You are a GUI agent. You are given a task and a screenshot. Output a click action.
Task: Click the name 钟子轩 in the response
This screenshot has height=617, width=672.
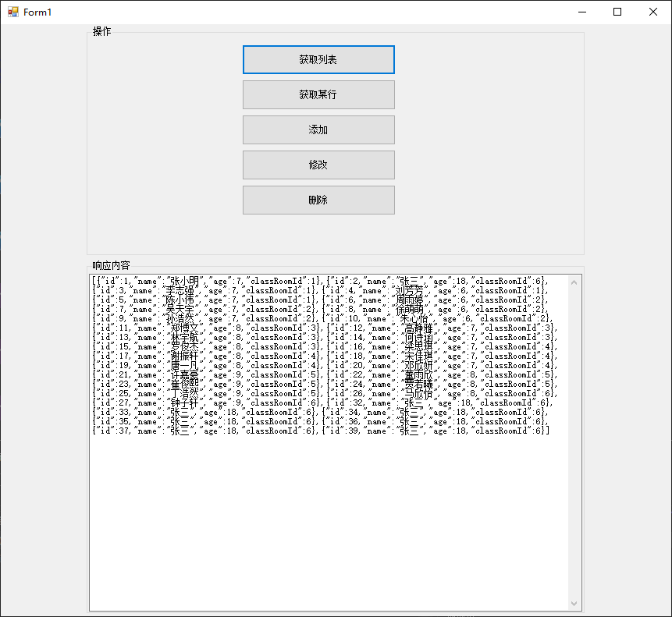pyautogui.click(x=185, y=403)
